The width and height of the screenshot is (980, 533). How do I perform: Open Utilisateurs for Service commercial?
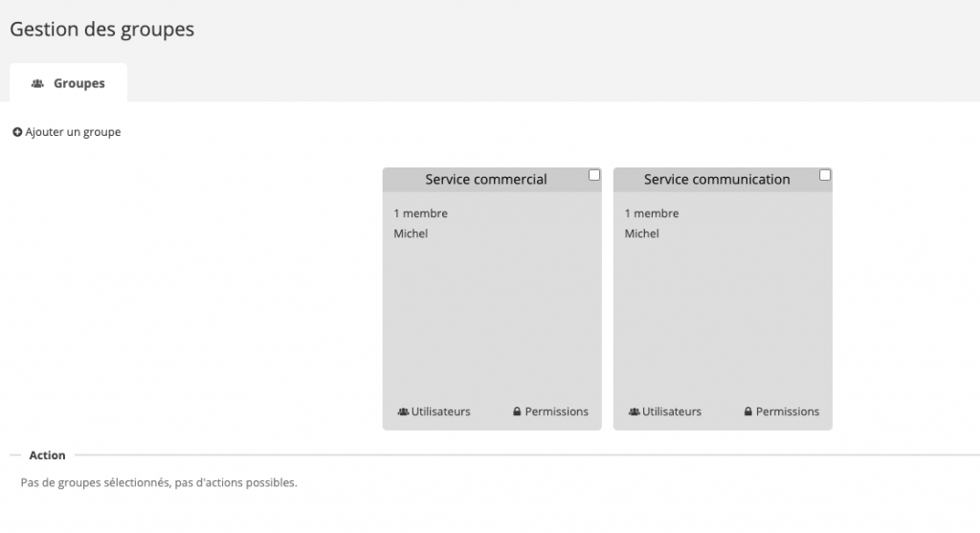coord(440,411)
